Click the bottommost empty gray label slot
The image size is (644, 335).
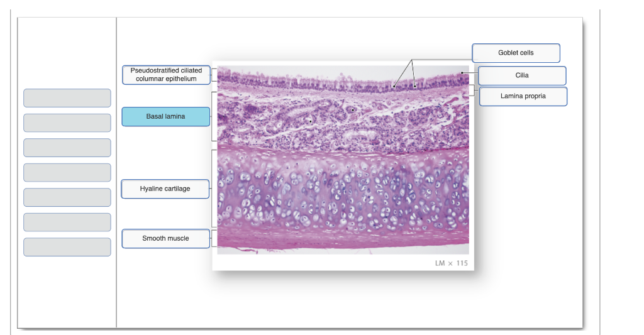tap(67, 247)
